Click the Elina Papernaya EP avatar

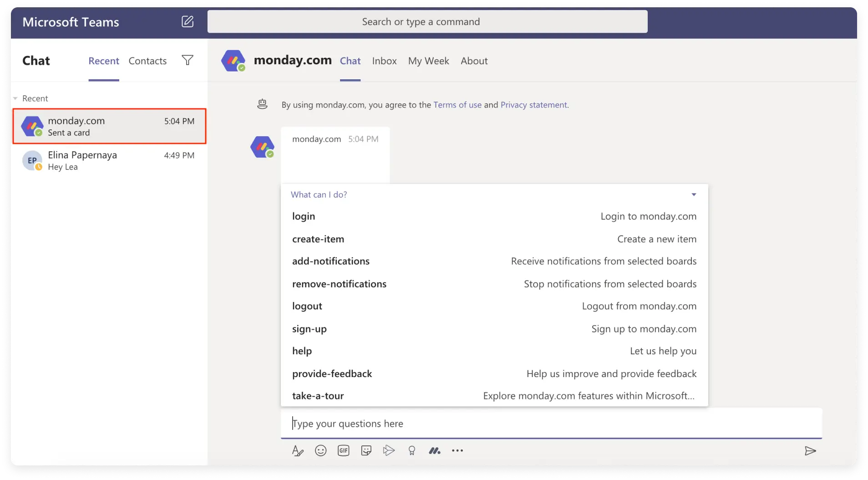pos(32,160)
